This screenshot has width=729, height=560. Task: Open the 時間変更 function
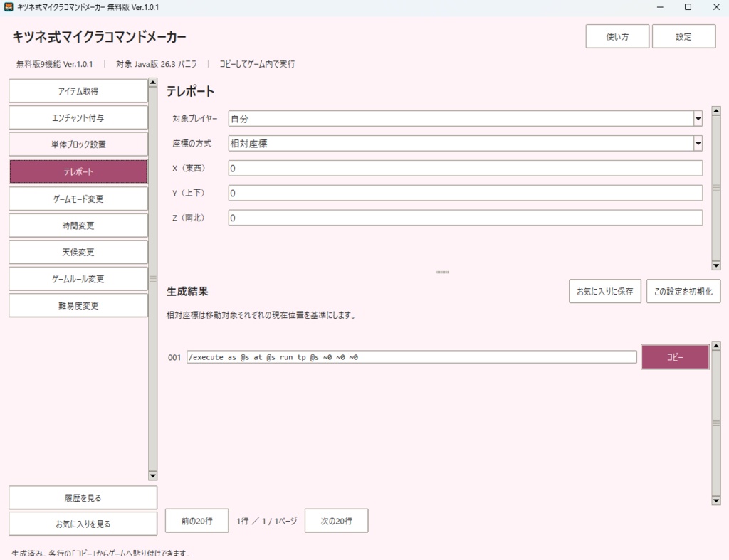point(78,226)
